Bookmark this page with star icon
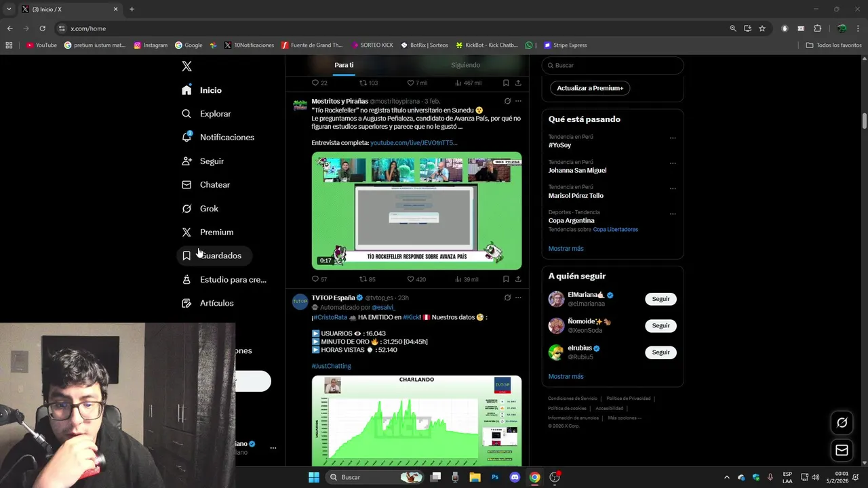868x488 pixels. click(762, 28)
